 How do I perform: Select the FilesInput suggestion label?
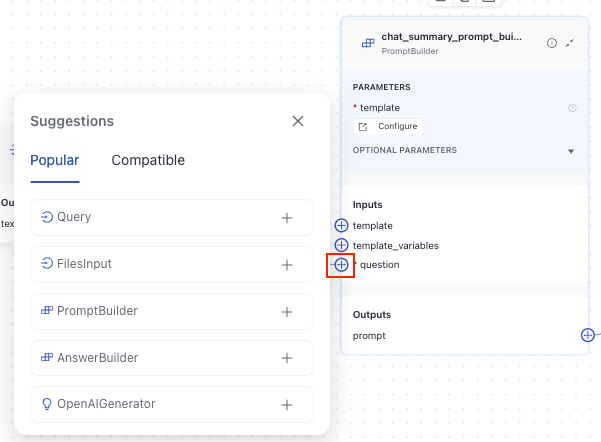click(84, 264)
